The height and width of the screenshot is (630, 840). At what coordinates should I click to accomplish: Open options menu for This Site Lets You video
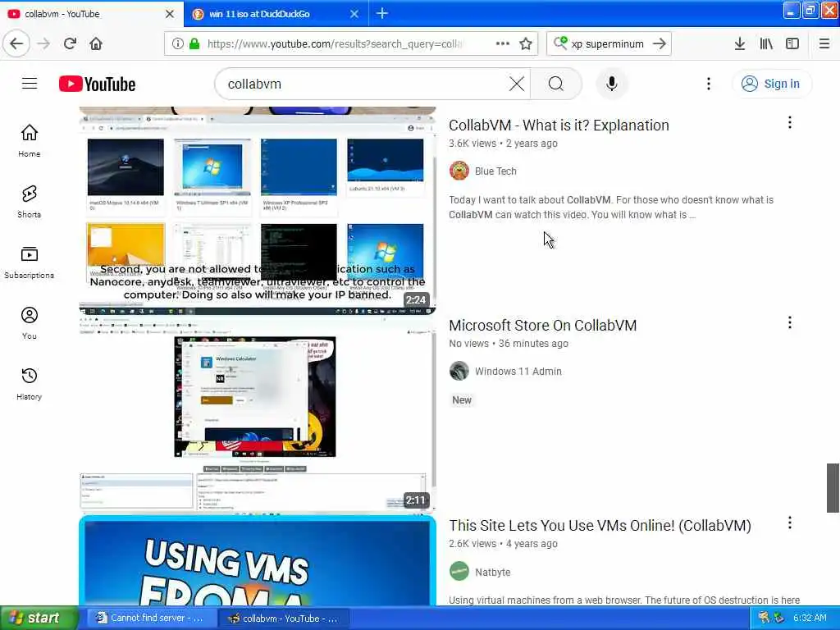(790, 523)
